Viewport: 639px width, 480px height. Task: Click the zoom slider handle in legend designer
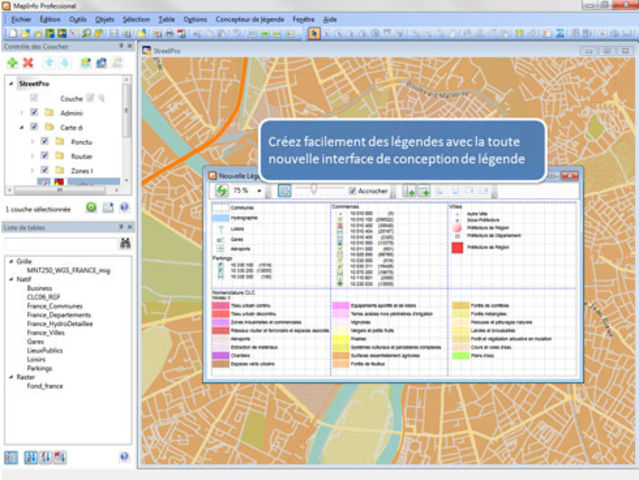tap(314, 189)
